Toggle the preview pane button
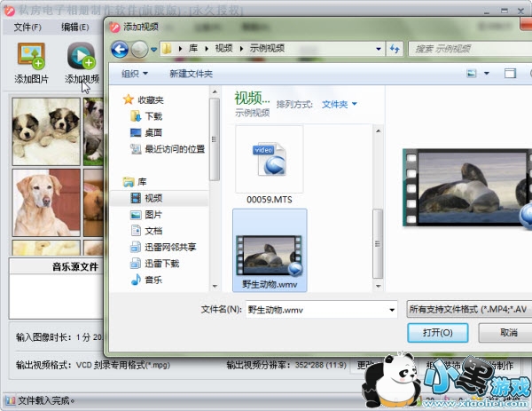The image size is (532, 411). [x=510, y=74]
